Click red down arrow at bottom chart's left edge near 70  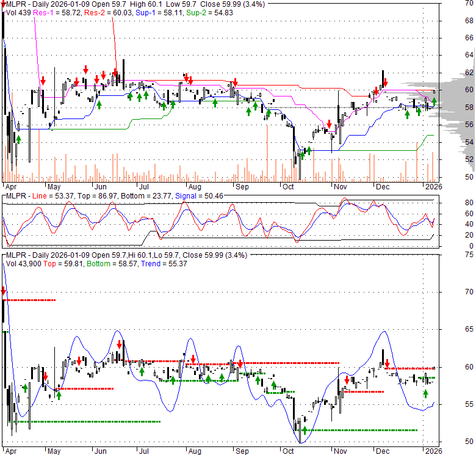[3, 291]
